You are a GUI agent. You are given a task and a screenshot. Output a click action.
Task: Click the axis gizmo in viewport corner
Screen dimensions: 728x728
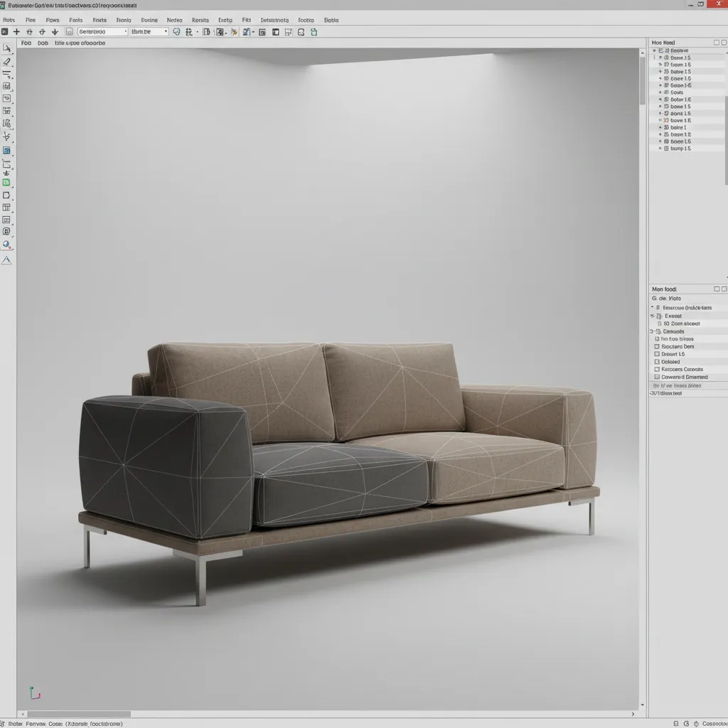point(35,693)
